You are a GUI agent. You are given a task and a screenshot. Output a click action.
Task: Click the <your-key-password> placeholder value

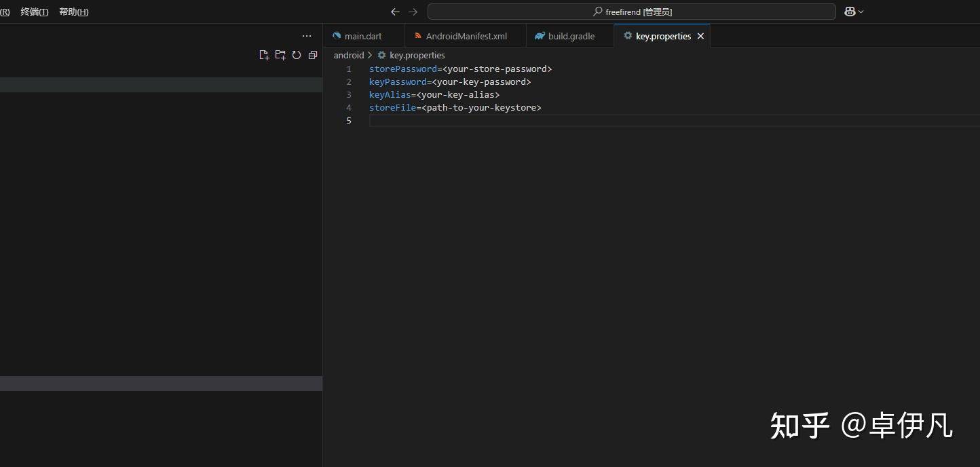482,82
